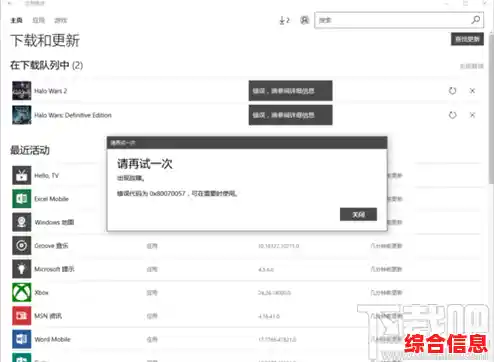Click the check for updates button
The height and width of the screenshot is (362, 494).
467,39
